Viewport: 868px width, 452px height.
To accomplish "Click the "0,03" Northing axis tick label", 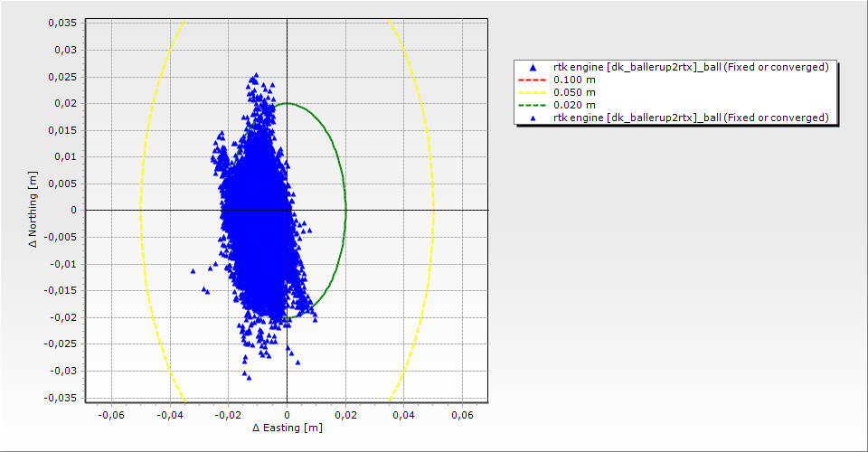I will pos(65,50).
